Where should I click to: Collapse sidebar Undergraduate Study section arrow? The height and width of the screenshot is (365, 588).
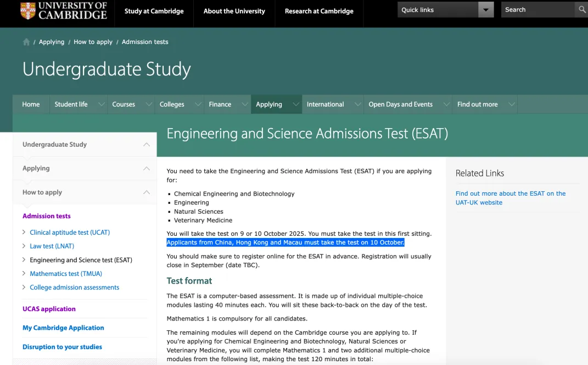(147, 145)
